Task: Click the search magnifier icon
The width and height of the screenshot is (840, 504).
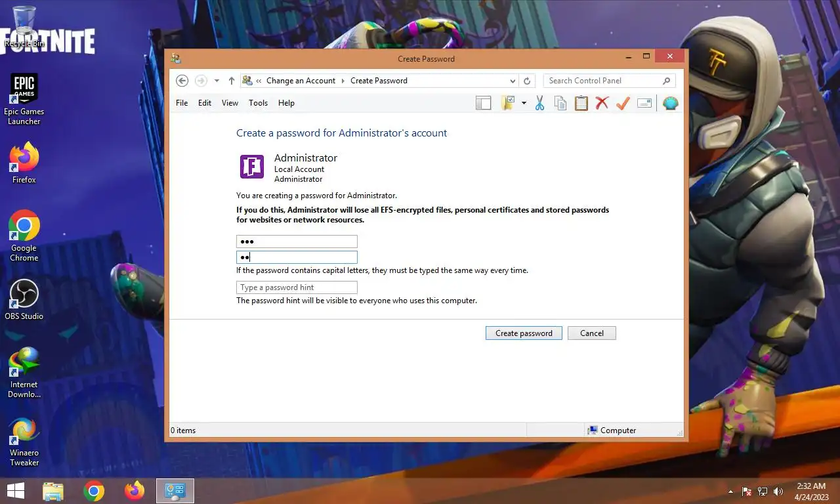Action: tap(667, 81)
